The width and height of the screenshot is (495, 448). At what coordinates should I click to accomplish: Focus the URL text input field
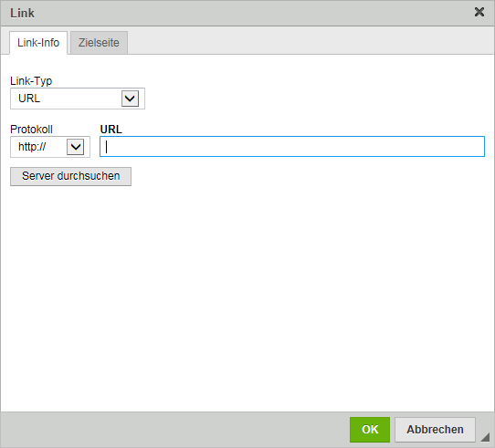[292, 146]
